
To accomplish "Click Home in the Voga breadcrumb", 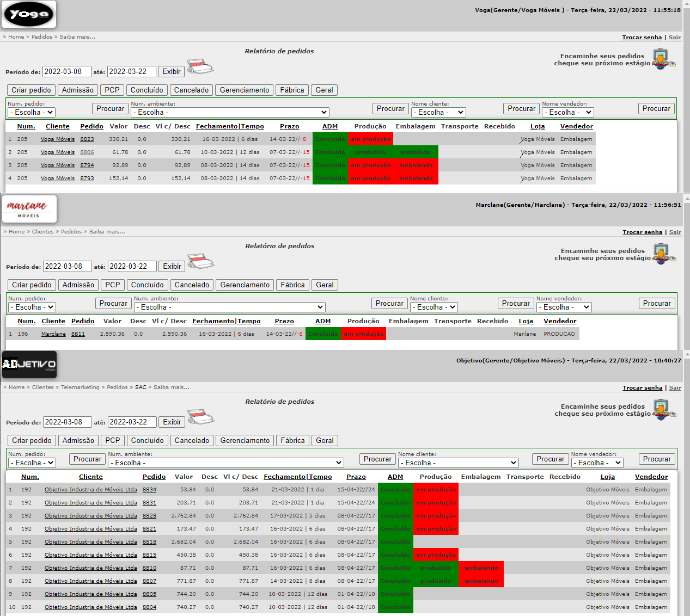I will tap(16, 37).
